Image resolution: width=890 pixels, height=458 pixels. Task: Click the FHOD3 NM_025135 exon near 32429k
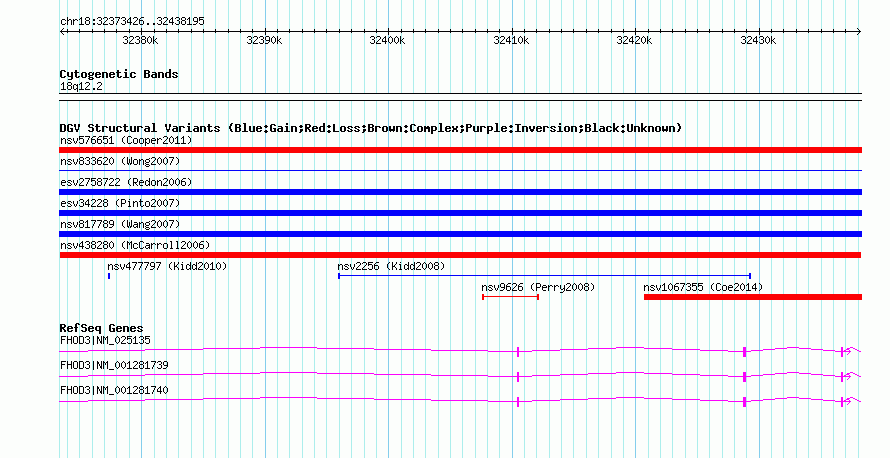(744, 352)
